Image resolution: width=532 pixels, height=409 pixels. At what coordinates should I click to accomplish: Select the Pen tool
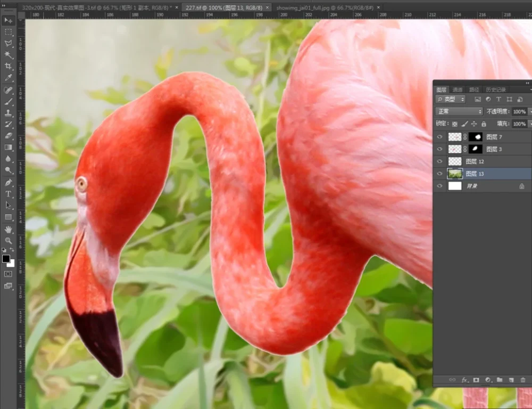9,183
